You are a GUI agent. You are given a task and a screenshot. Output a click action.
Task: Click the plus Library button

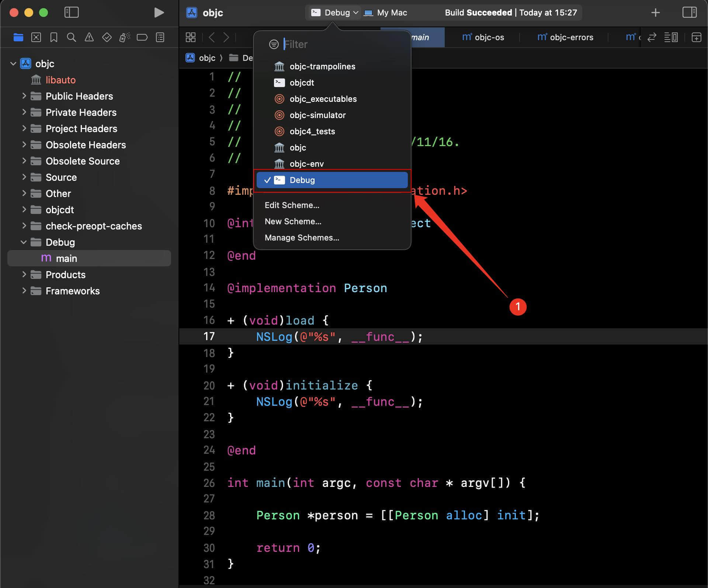pyautogui.click(x=655, y=13)
